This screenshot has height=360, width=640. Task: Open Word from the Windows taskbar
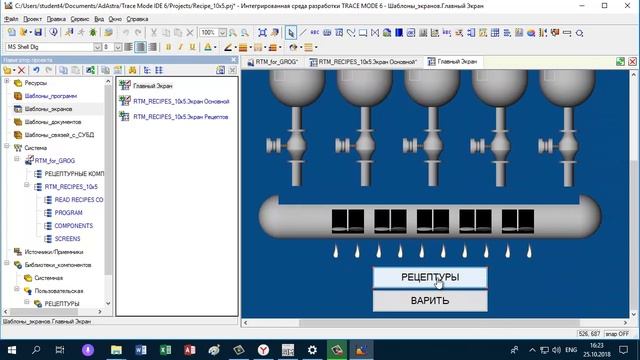[x=141, y=350]
